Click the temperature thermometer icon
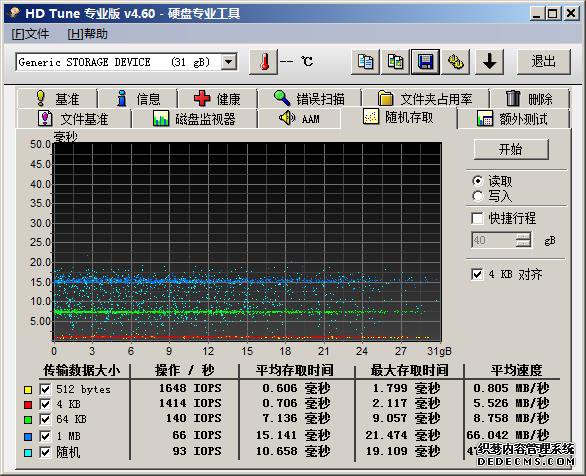 [x=264, y=62]
